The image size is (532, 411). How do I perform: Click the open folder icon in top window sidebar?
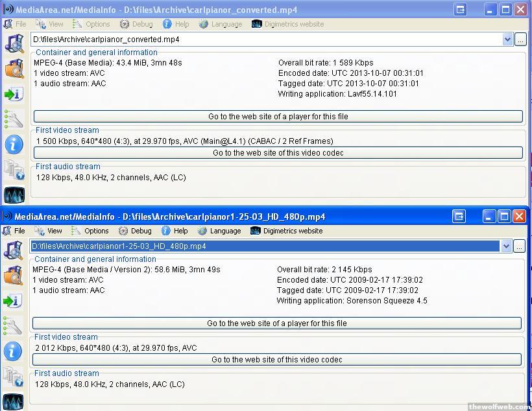(x=14, y=69)
